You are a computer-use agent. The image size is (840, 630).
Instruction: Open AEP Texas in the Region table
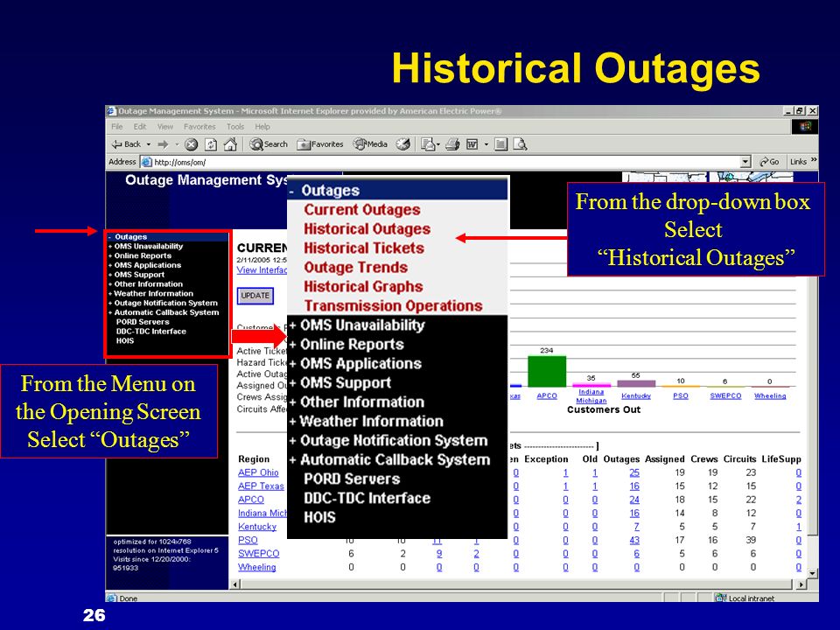pyautogui.click(x=261, y=486)
